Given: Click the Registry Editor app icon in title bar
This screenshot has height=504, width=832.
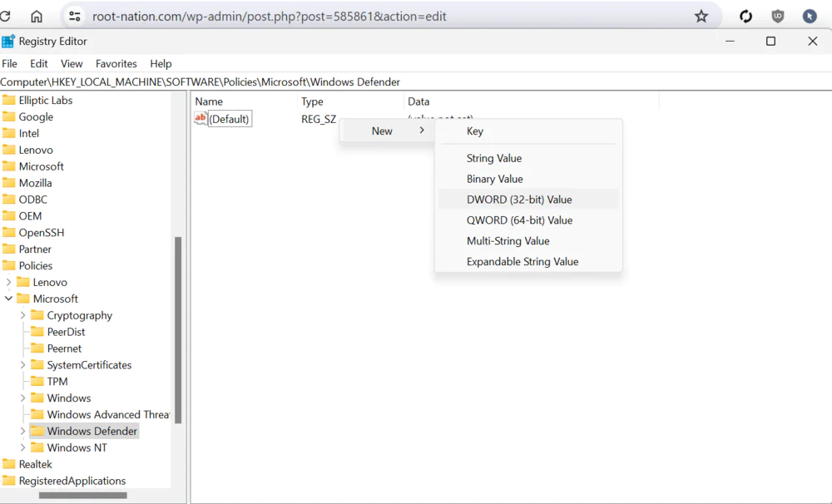Looking at the screenshot, I should [x=8, y=42].
